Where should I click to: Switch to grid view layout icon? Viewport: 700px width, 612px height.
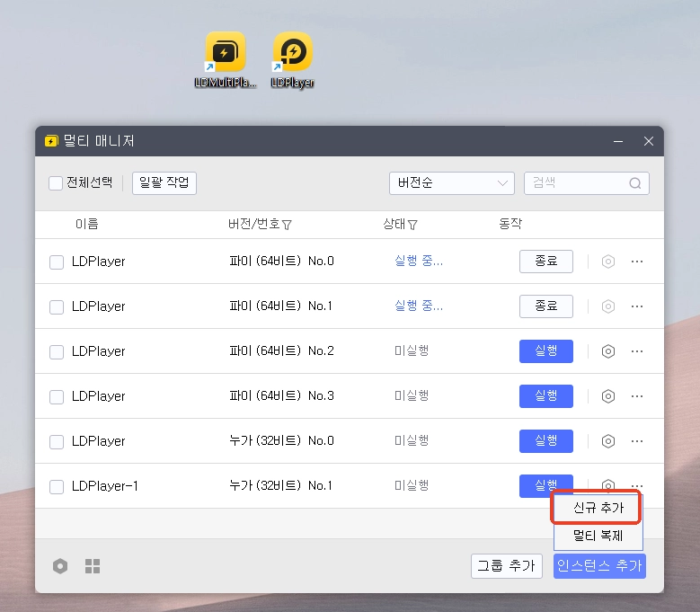[x=93, y=566]
